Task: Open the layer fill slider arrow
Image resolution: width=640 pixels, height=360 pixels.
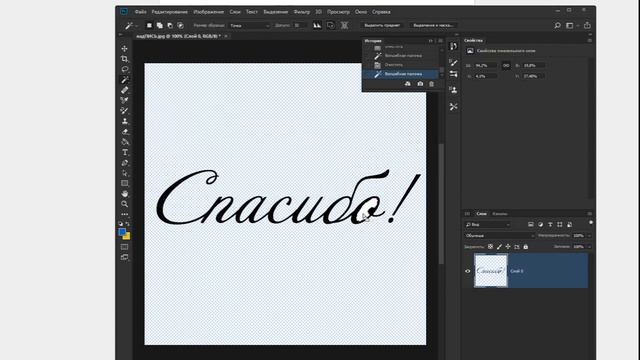Action: (x=589, y=247)
